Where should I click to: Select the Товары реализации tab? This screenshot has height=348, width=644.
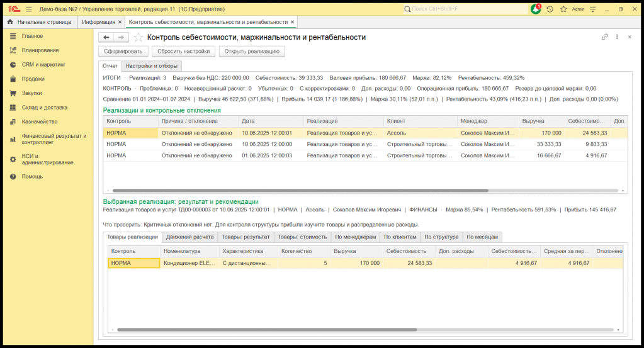point(132,237)
